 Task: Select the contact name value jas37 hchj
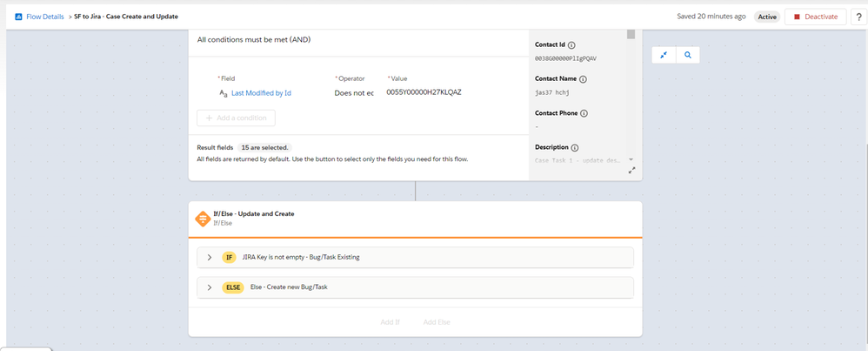553,92
